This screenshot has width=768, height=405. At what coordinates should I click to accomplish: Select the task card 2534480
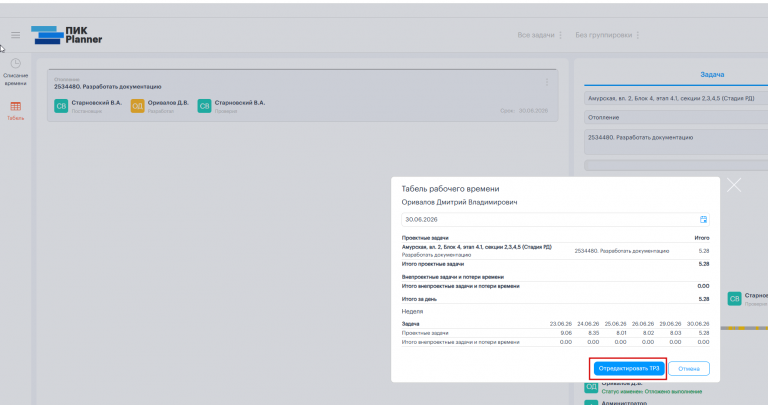pyautogui.click(x=303, y=95)
